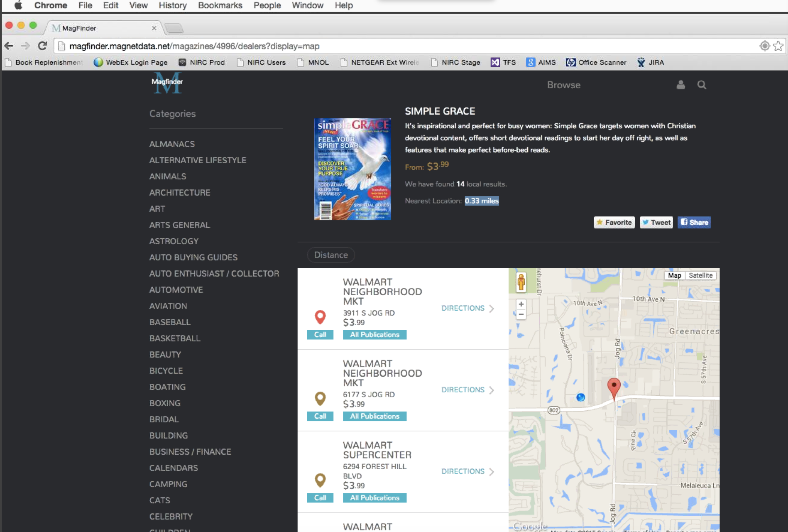The width and height of the screenshot is (788, 532).
Task: Bookmark page with the star icon
Action: coord(778,46)
